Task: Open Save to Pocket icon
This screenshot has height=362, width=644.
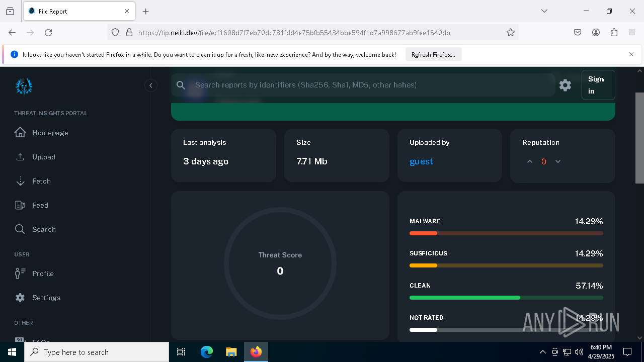Action: [578, 32]
